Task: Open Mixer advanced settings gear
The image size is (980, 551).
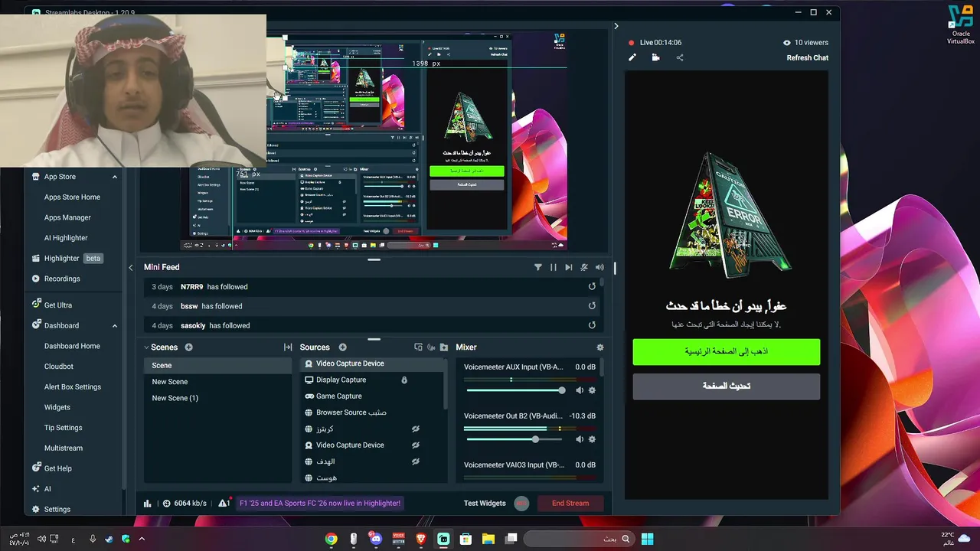Action: (x=600, y=347)
